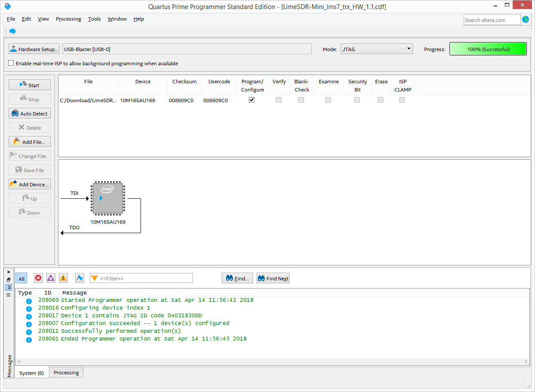The width and height of the screenshot is (535, 392).
Task: Click the Find Next button
Action: click(273, 278)
